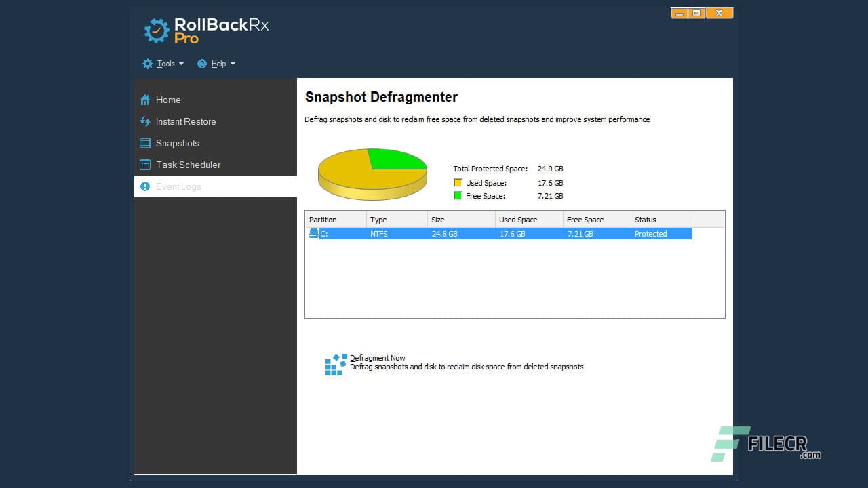Viewport: 868px width, 488px height.
Task: Select the Home house icon
Action: [x=145, y=100]
